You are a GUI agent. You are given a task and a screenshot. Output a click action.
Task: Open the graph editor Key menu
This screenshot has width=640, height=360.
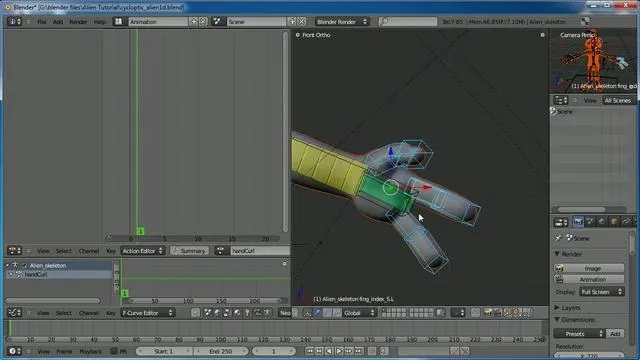point(111,313)
